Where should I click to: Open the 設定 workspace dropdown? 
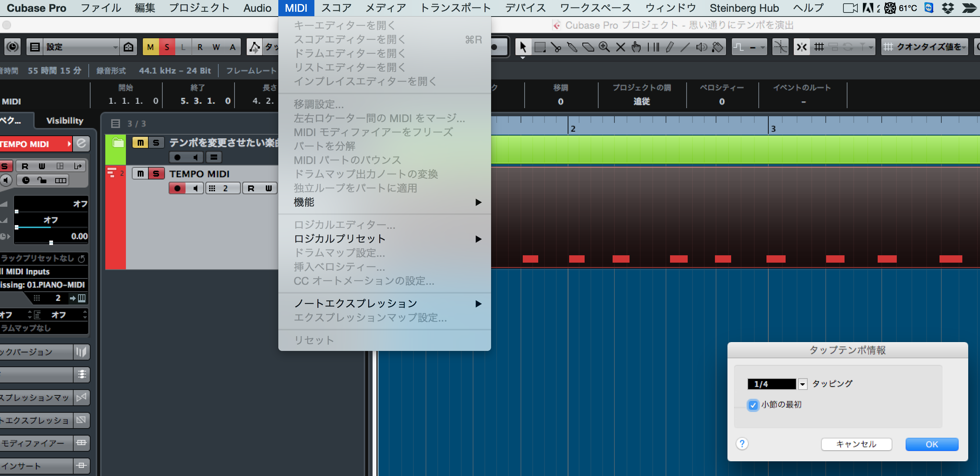click(x=81, y=47)
